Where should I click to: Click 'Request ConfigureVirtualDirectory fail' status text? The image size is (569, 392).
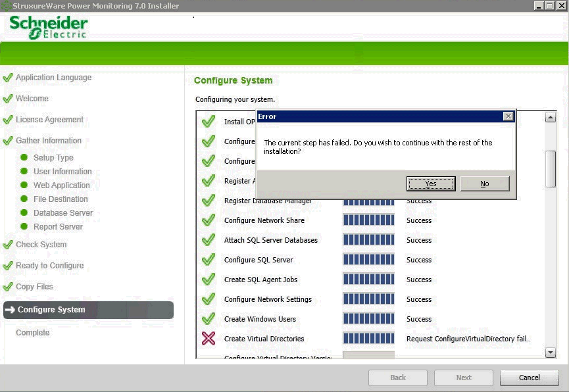pyautogui.click(x=468, y=339)
